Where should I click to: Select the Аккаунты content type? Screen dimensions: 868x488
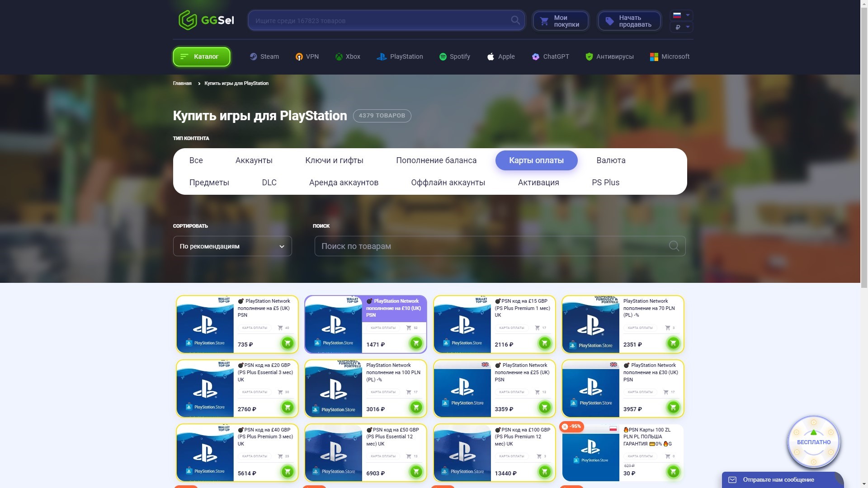(254, 160)
